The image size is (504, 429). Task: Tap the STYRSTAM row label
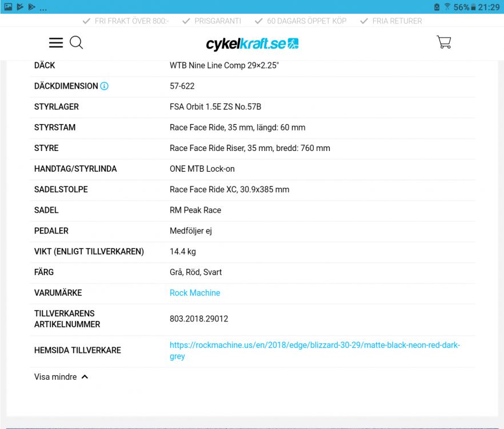55,128
